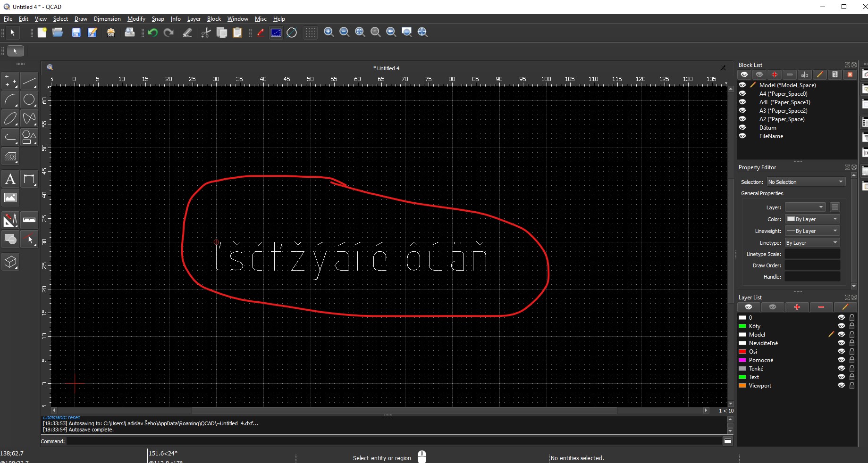Image resolution: width=868 pixels, height=463 pixels.
Task: Click the Save file icon
Action: (x=76, y=33)
